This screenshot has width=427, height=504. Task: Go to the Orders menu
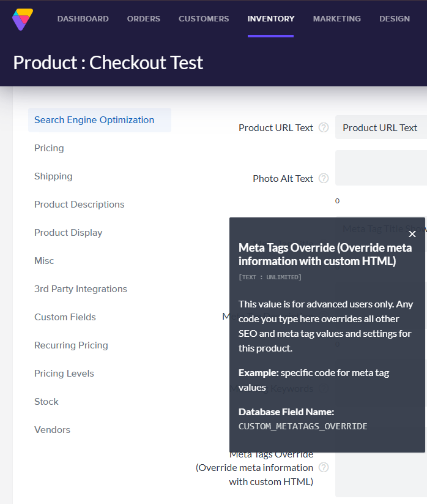pyautogui.click(x=144, y=19)
